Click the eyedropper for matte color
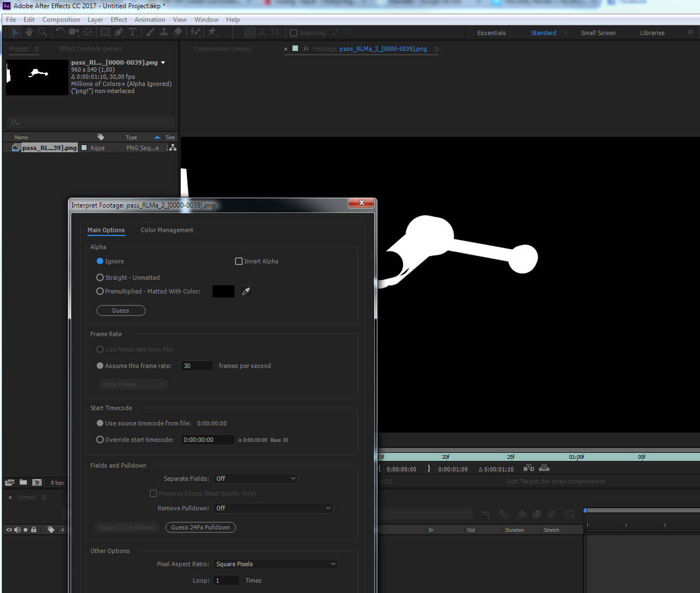This screenshot has height=593, width=700. coord(246,291)
